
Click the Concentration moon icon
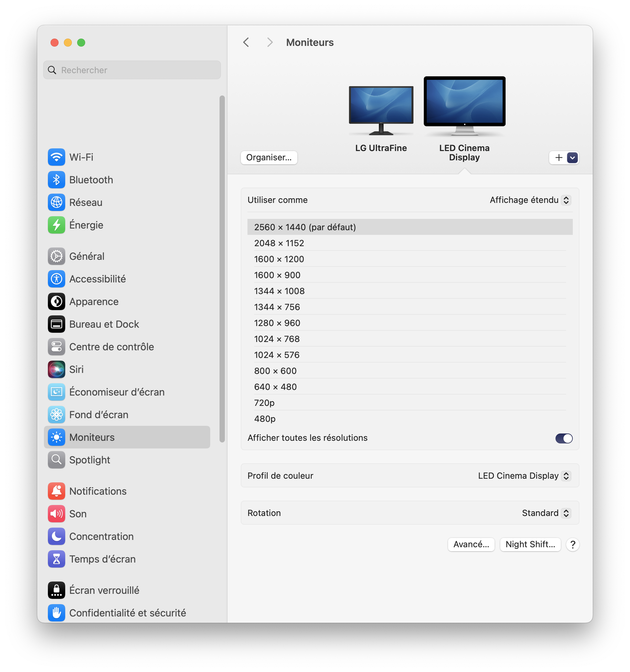(x=57, y=537)
